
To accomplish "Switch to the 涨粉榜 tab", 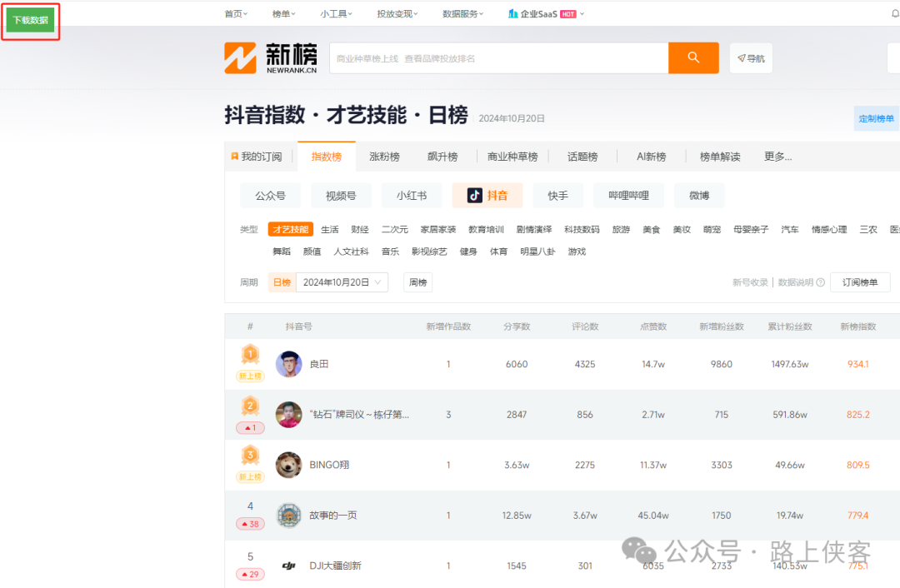I will coord(384,157).
